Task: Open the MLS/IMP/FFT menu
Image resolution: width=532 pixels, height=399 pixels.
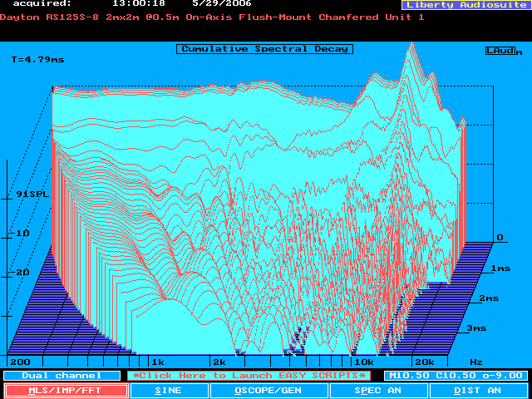Action: tap(66, 391)
